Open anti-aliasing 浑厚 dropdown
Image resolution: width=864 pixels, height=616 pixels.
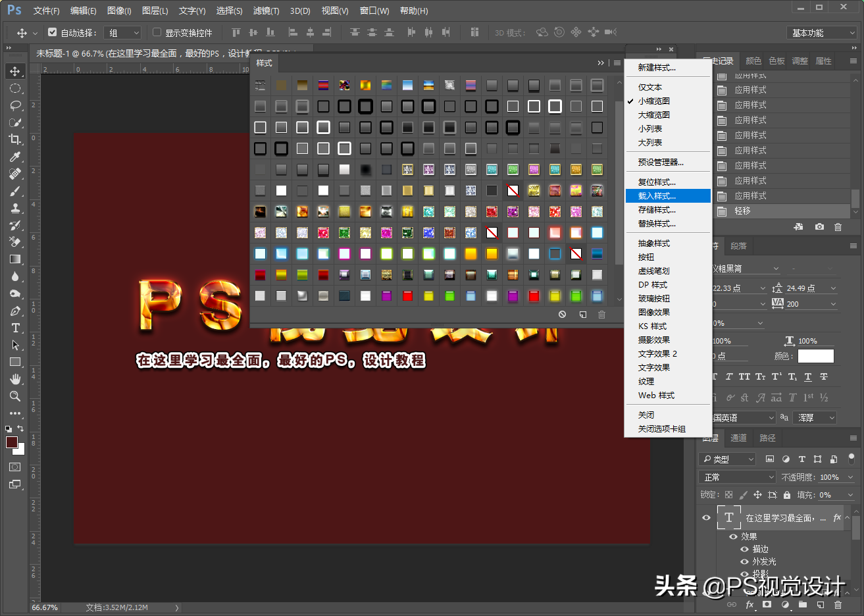click(816, 417)
